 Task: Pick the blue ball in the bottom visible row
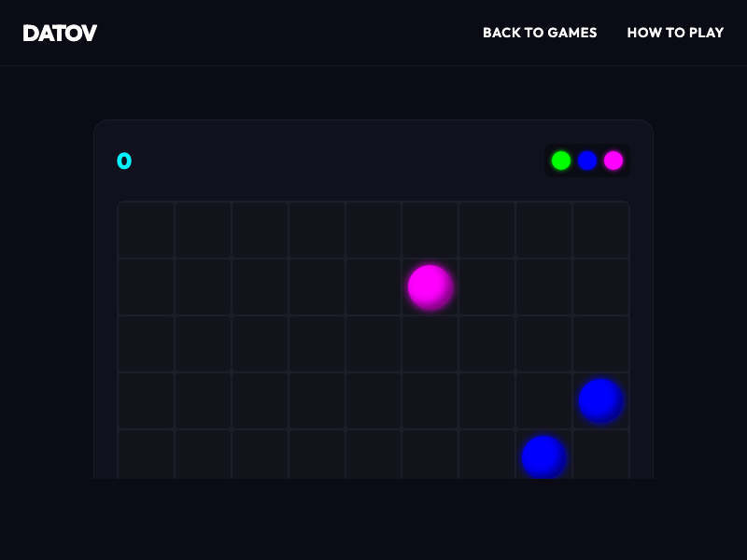(x=543, y=456)
